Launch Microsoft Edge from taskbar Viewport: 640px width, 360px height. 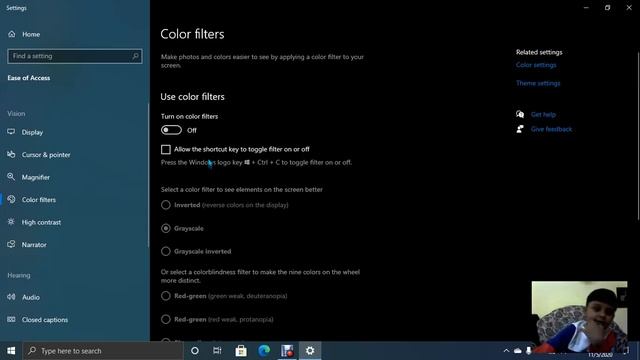264,351
